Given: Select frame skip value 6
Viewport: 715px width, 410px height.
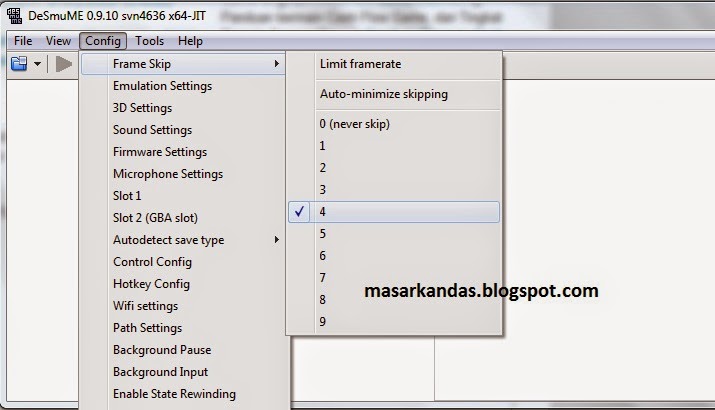Looking at the screenshot, I should coord(394,255).
